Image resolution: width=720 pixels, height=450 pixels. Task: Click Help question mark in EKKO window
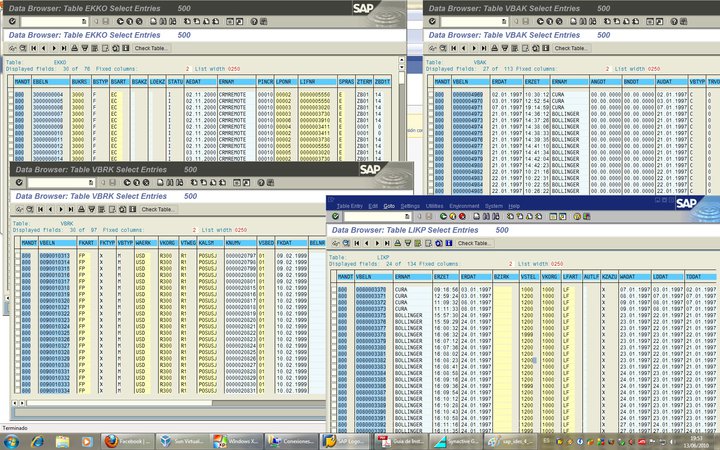click(x=254, y=21)
